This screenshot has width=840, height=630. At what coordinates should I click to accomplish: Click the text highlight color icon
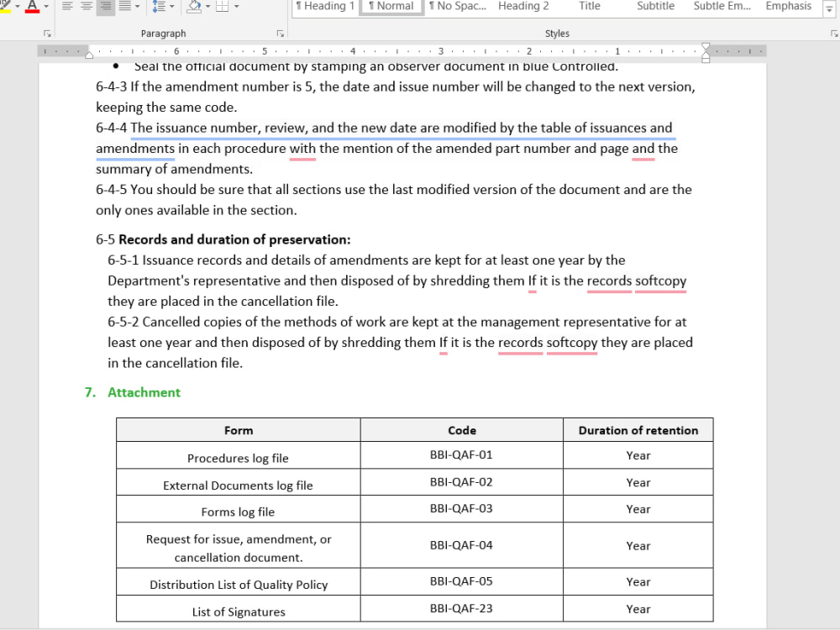(x=5, y=7)
